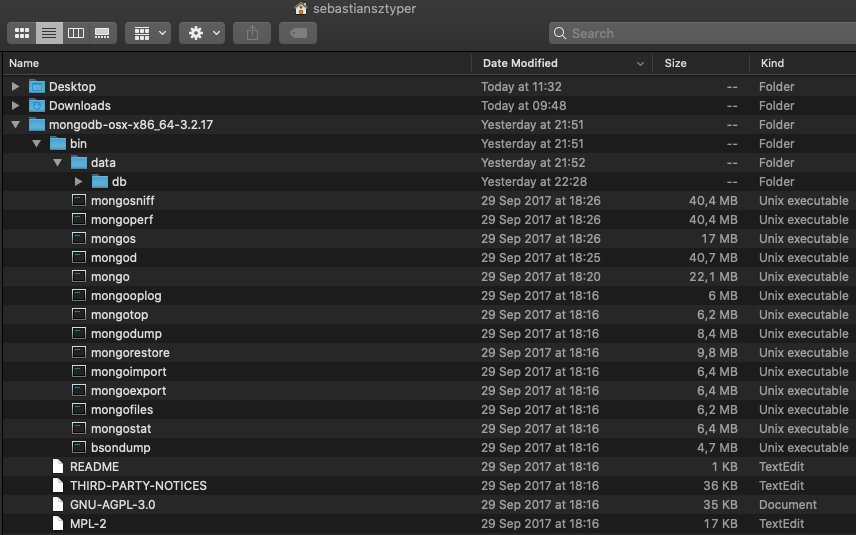The image size is (856, 535).
Task: Open the group-by arrangement dropdown
Action: pos(148,33)
